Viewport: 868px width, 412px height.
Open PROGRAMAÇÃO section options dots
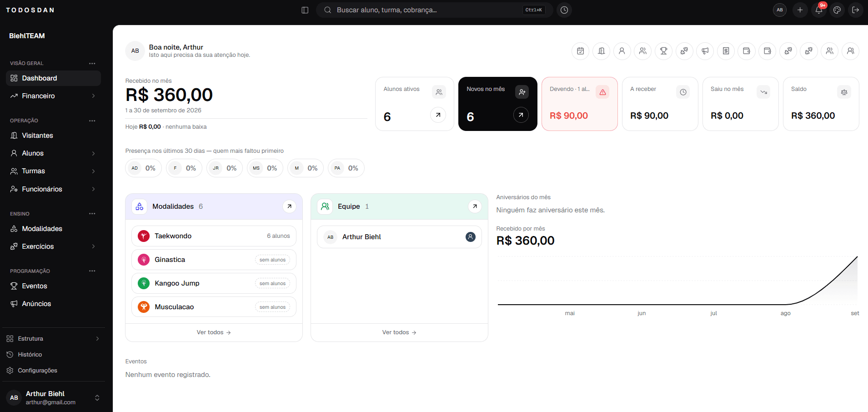pos(92,271)
